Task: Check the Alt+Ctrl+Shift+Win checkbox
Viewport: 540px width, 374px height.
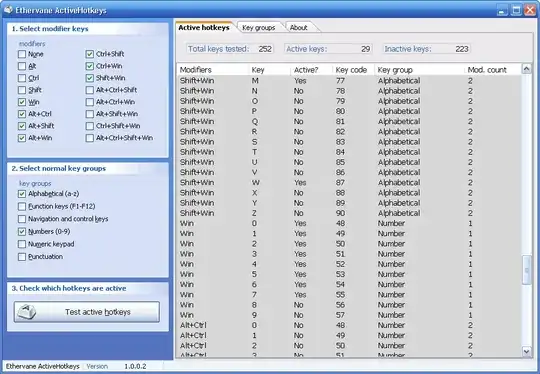Action: pos(90,138)
